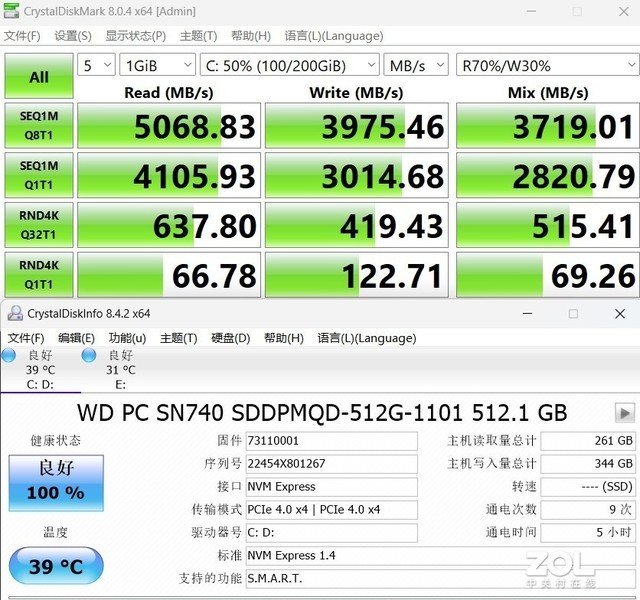
Task: Click the transfer mode field PCIe 4.0 x4
Action: (331, 509)
